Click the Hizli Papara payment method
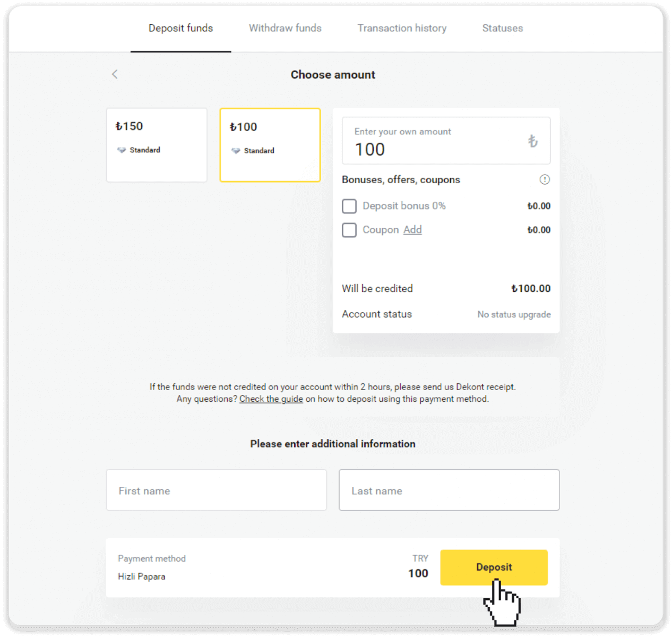The width and height of the screenshot is (672, 637). pyautogui.click(x=142, y=576)
